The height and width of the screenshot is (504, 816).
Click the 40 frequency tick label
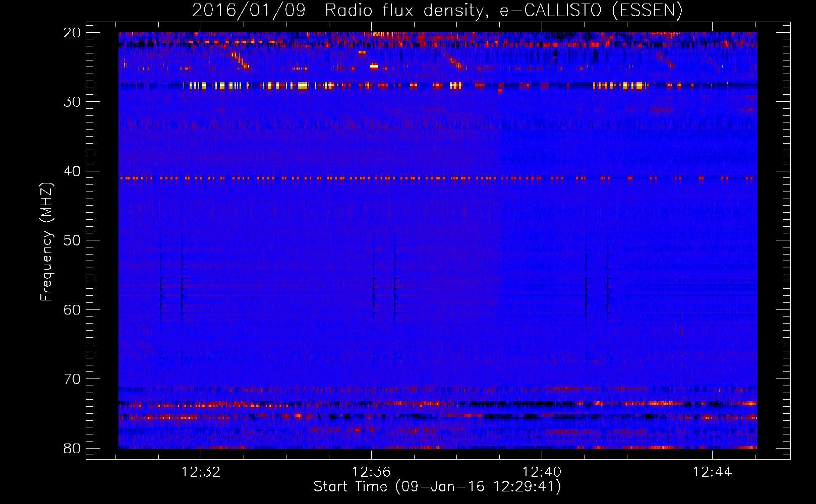pyautogui.click(x=72, y=171)
